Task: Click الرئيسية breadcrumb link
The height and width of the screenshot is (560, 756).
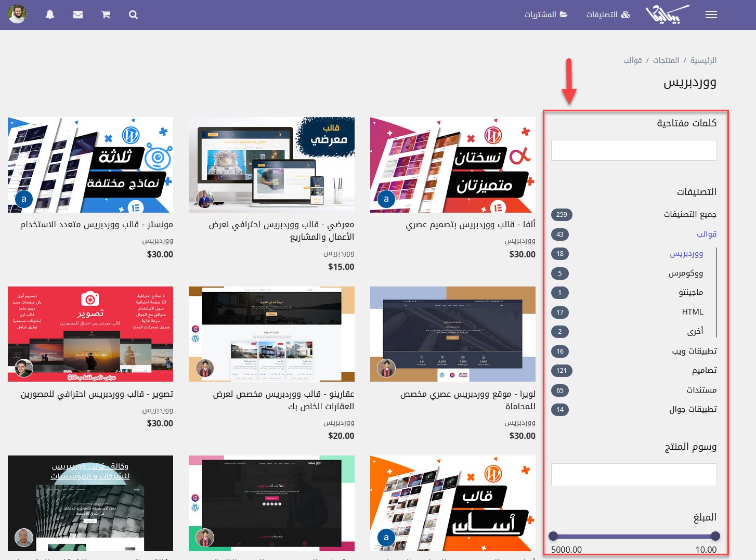Action: (703, 60)
